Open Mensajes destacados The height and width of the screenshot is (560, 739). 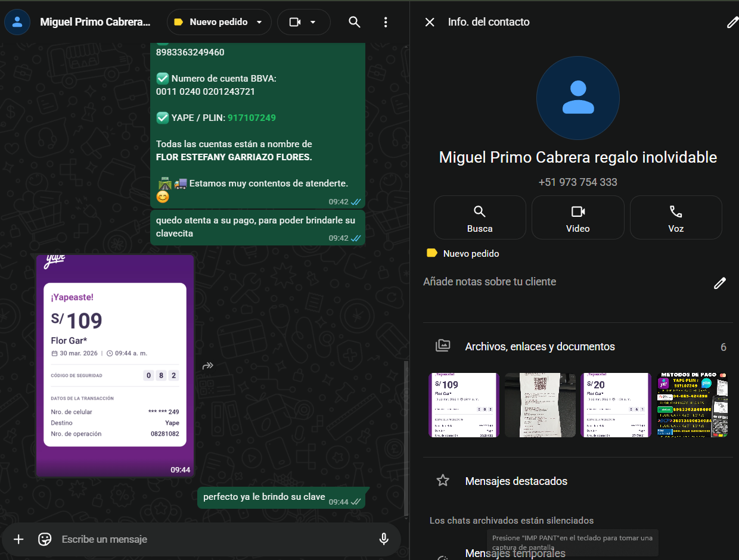516,481
